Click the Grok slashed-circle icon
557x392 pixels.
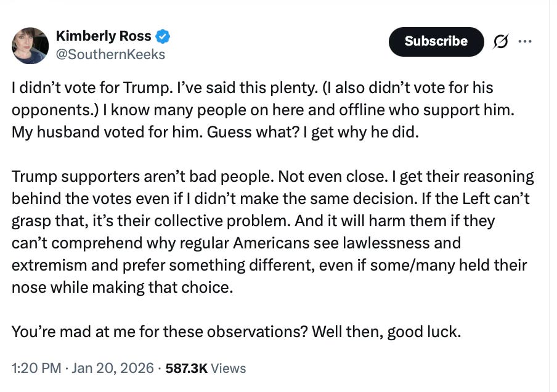(501, 42)
